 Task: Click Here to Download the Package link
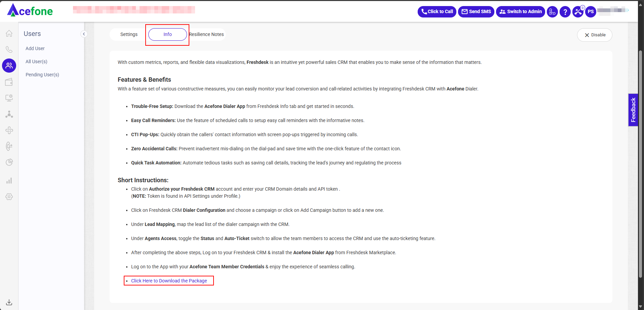169,281
